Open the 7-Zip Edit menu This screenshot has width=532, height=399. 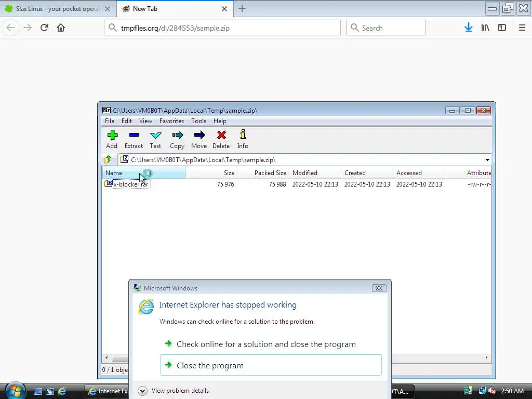(x=127, y=121)
